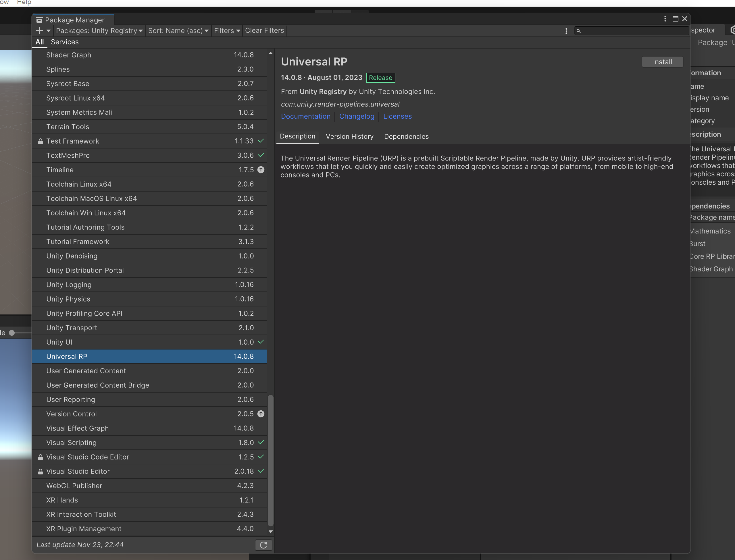Switch to the Version History tab

point(349,136)
